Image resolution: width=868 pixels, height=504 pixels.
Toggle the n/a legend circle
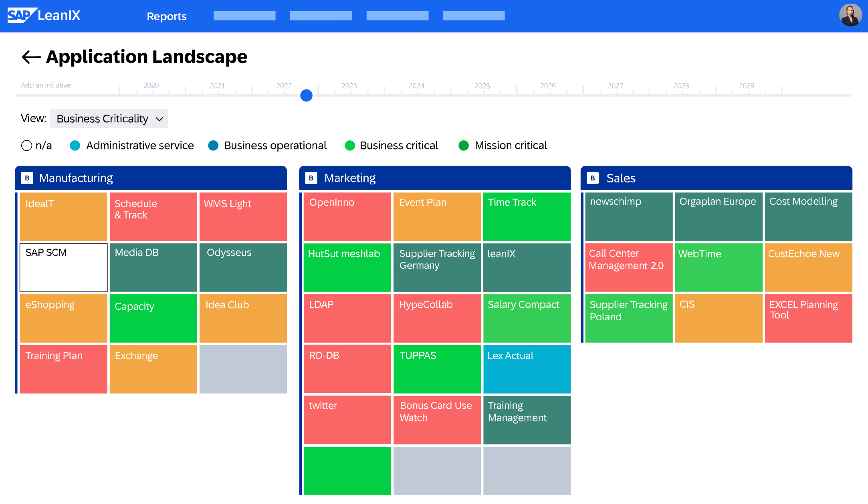(26, 145)
